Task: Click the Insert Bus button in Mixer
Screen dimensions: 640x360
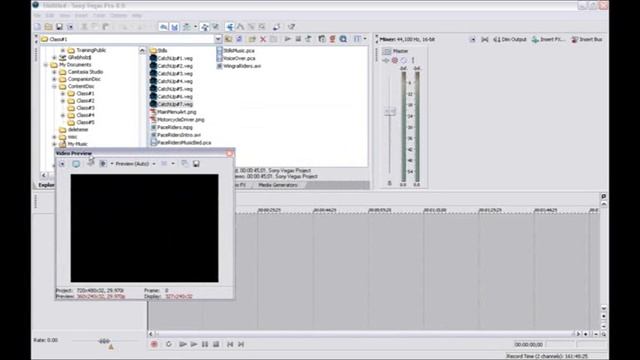Action: point(587,40)
